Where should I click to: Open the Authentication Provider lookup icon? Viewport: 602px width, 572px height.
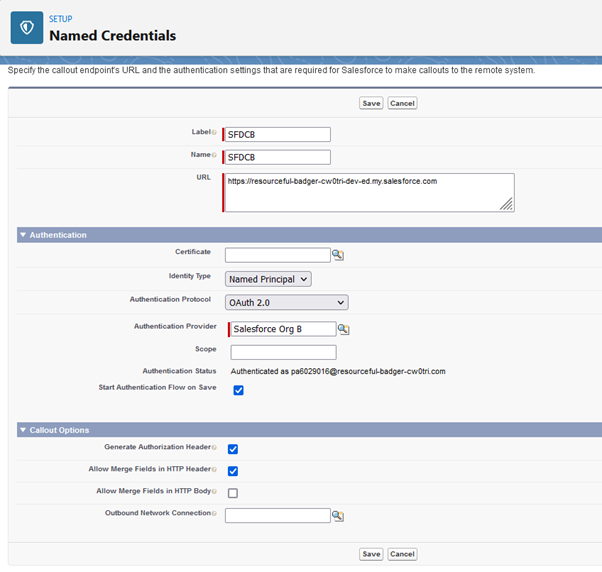coord(343,329)
